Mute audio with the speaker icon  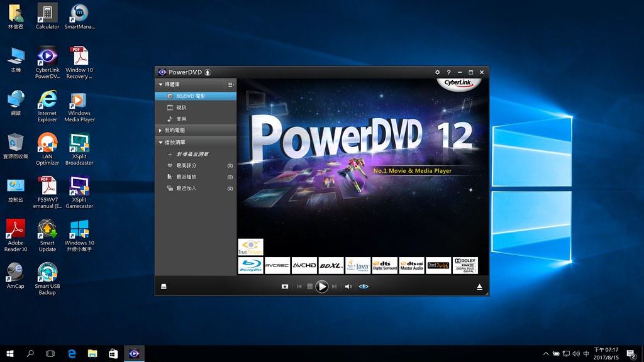348,287
